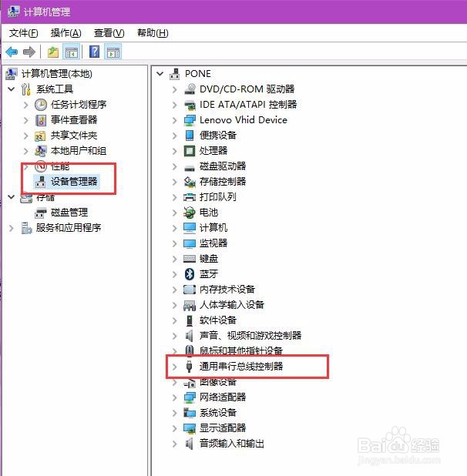Expand the 网络适配器 device category
467x476 pixels.
pos(175,397)
